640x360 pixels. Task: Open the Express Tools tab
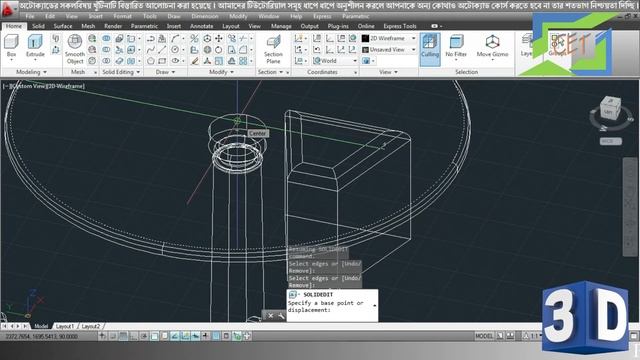400,26
